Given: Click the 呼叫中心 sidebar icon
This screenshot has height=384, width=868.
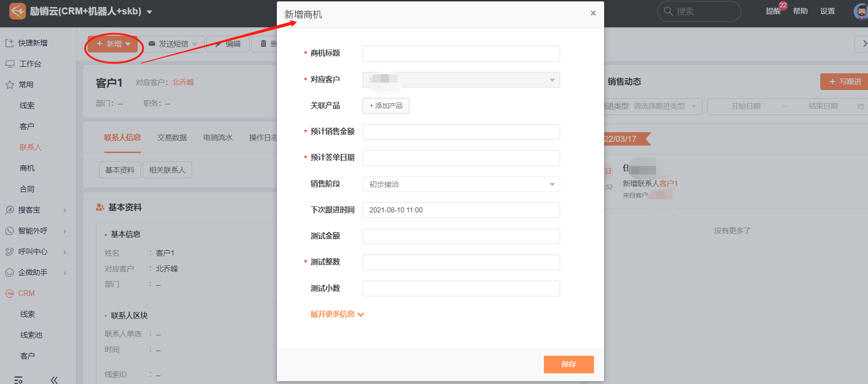Looking at the screenshot, I should pos(9,252).
